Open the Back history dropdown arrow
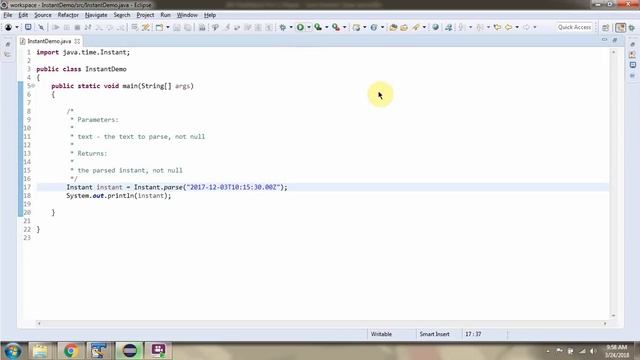This screenshot has width=640, height=360. pos(517,27)
